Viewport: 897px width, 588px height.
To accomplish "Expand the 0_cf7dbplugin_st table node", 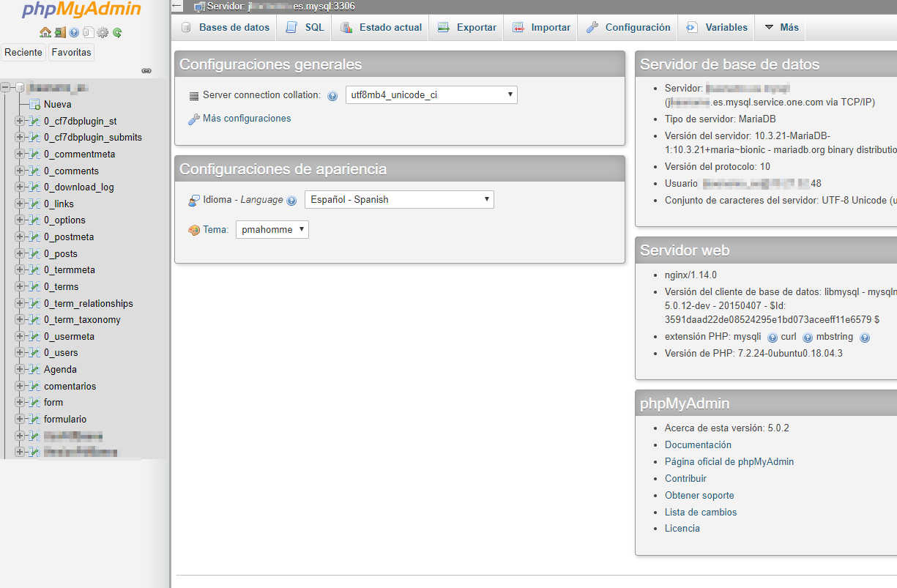I will click(x=20, y=121).
